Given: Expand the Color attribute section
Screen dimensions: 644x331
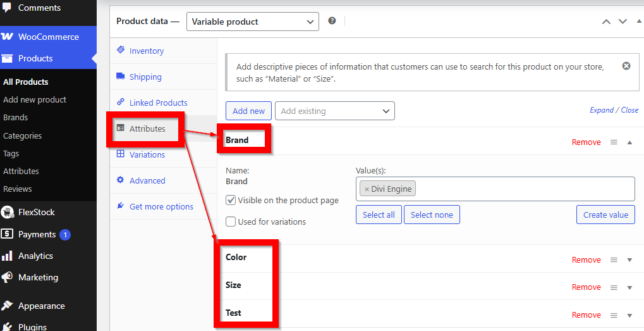Looking at the screenshot, I should click(x=629, y=260).
